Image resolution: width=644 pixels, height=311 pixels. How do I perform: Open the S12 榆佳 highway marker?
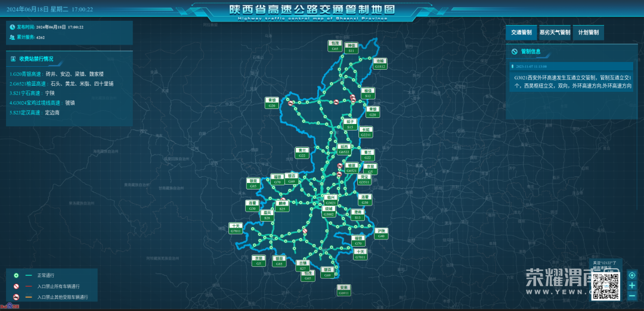coord(368,93)
